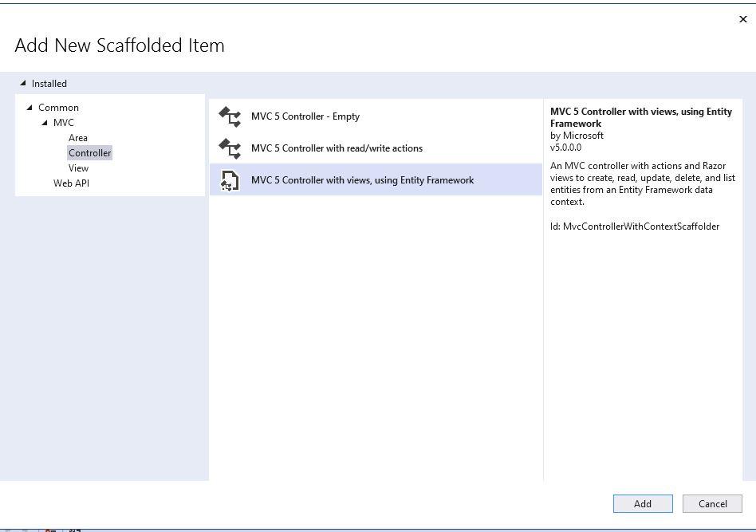Click the read/write actions controller icon
Viewport: 756px width, 532px height.
(230, 148)
